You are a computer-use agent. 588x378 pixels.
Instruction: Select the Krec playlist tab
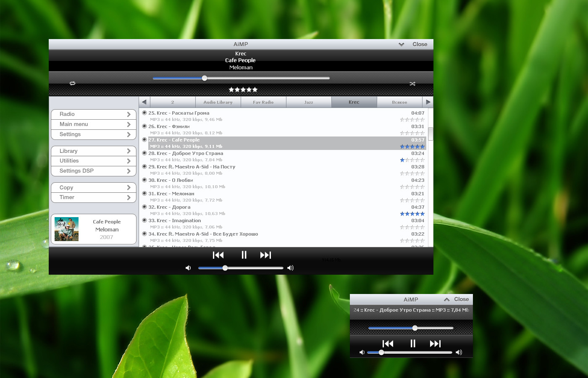point(354,102)
